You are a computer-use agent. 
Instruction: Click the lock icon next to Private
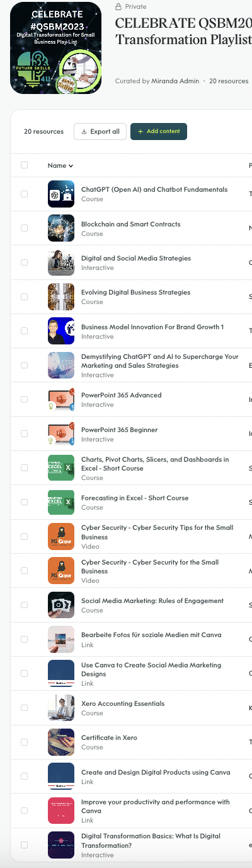pyautogui.click(x=118, y=6)
